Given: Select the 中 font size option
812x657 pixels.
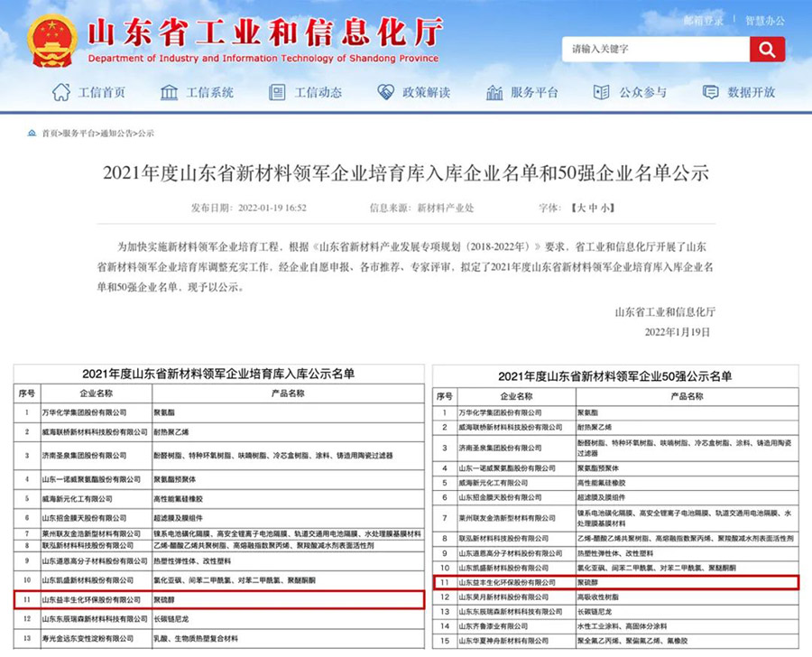Looking at the screenshot, I should pos(593,208).
